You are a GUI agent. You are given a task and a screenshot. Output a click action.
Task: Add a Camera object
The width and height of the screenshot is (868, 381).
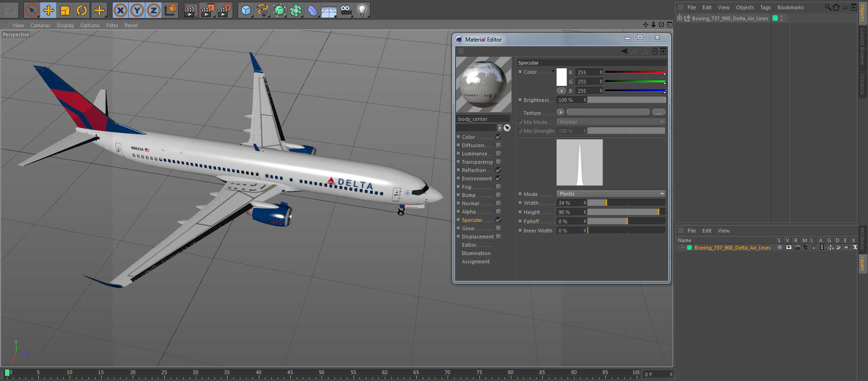346,10
